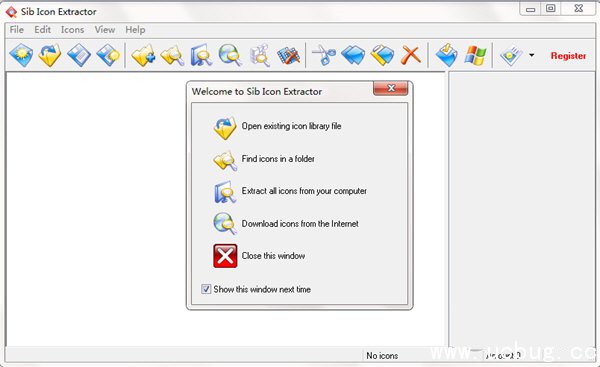Open the File menu

click(x=16, y=30)
